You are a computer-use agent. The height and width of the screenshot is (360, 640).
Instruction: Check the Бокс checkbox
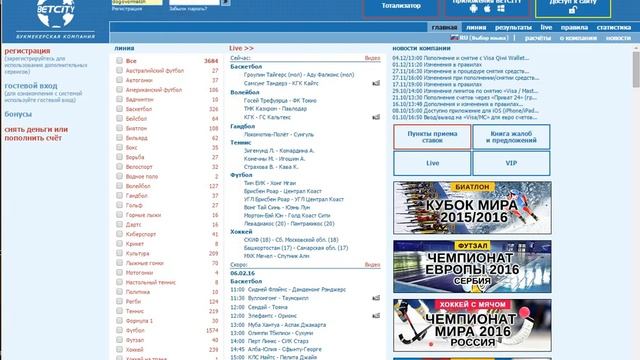(x=119, y=147)
